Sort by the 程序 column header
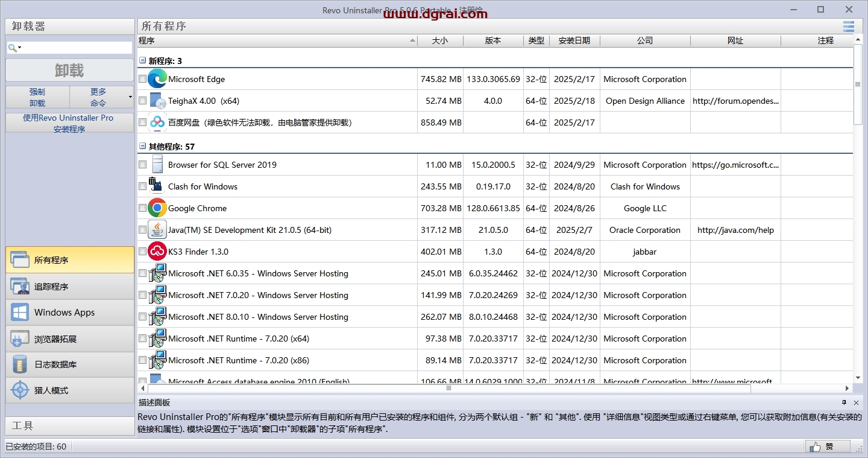The height and width of the screenshot is (458, 868). [x=277, y=40]
